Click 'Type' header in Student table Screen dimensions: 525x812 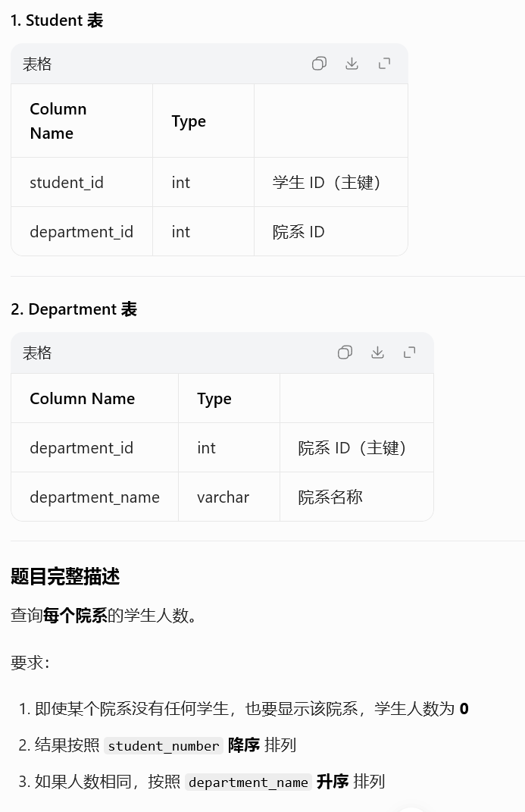pos(203,121)
